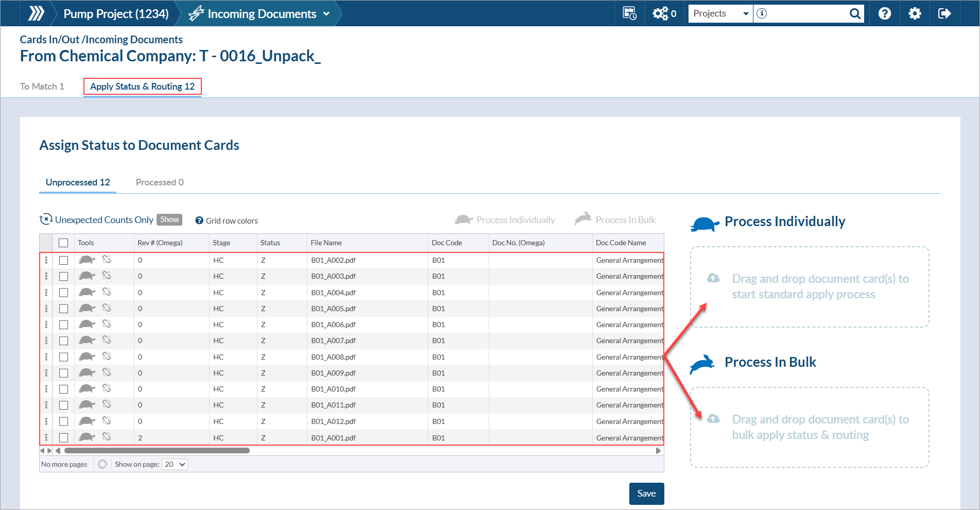The width and height of the screenshot is (980, 510).
Task: Open the Projects search scope dropdown
Action: click(720, 13)
